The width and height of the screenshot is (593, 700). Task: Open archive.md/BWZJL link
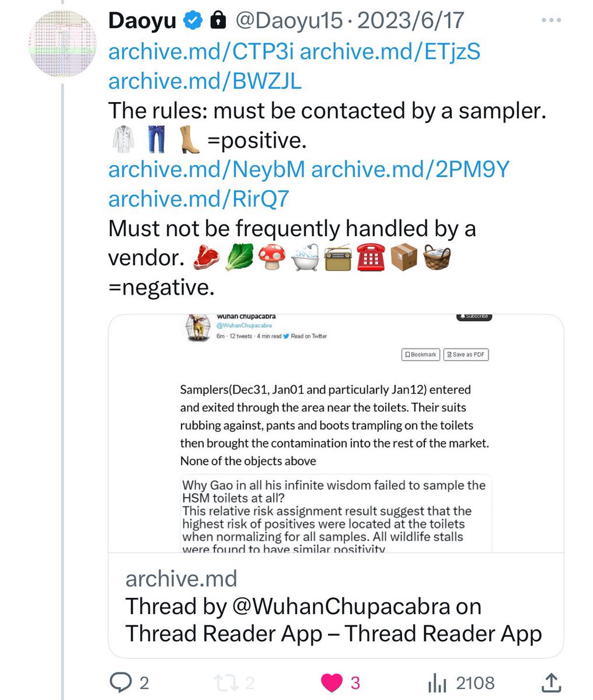coord(205,81)
